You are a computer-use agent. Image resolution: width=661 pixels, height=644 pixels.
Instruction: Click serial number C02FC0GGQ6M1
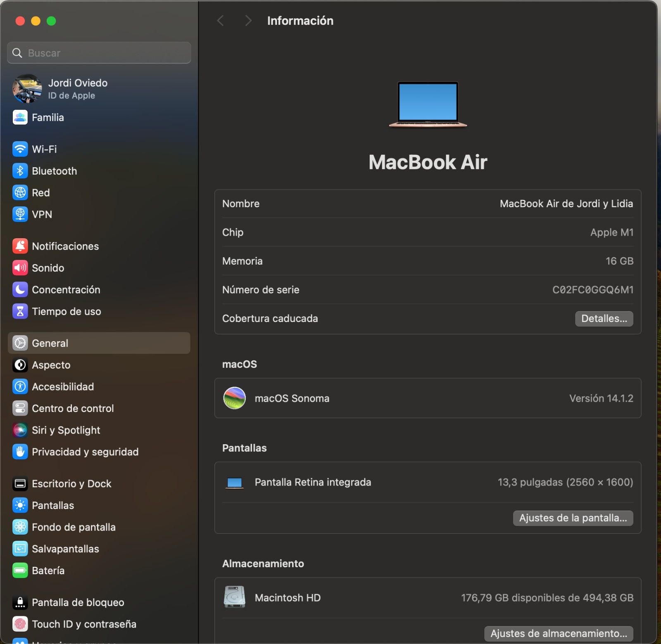[593, 290]
